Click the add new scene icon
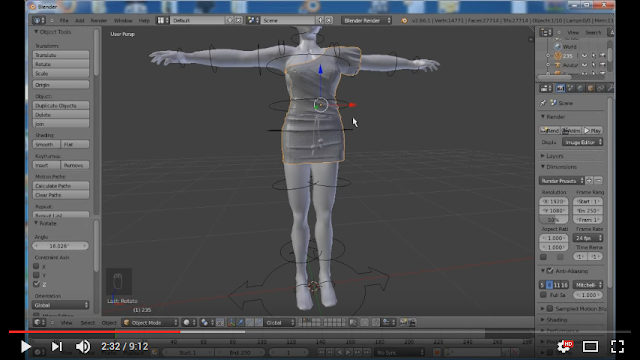 point(320,20)
